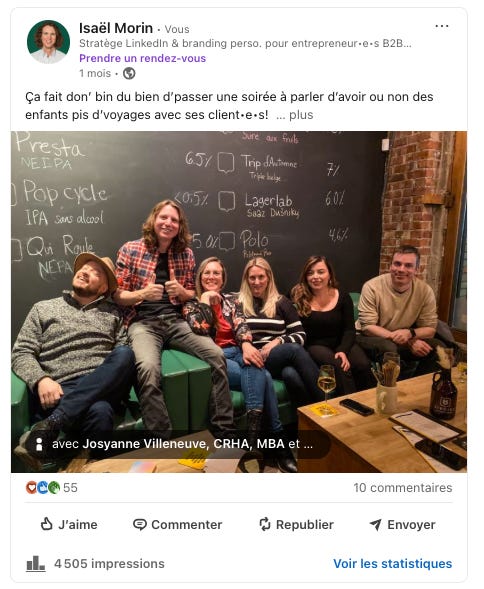Screen dimensions: 484x589
Task: Click the J'aime thumbs-up icon
Action: (46, 524)
